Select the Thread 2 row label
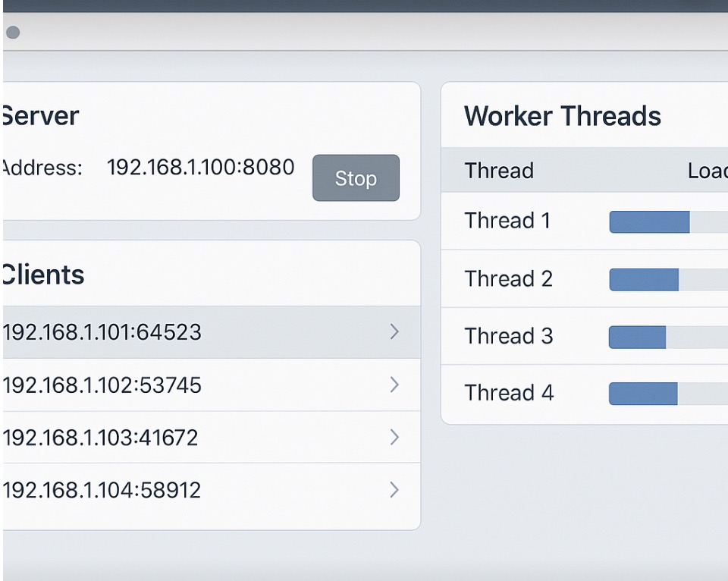The width and height of the screenshot is (728, 581). pos(509,278)
